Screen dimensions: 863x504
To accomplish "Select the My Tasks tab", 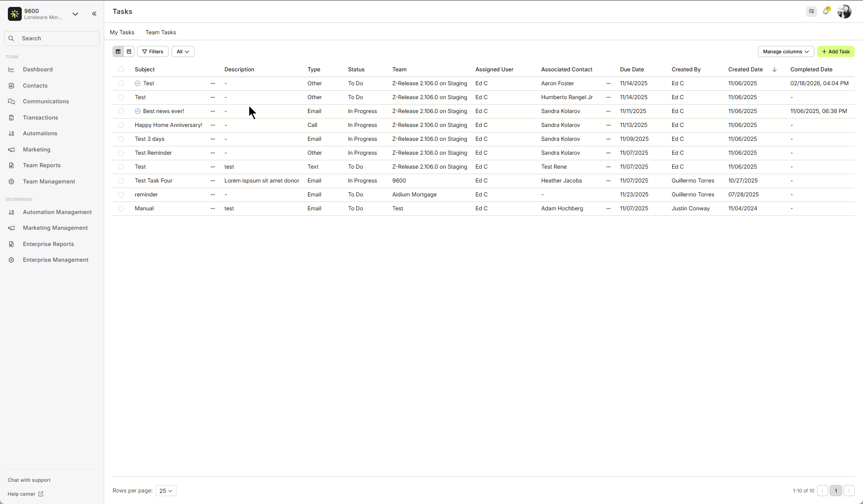I will [x=122, y=32].
